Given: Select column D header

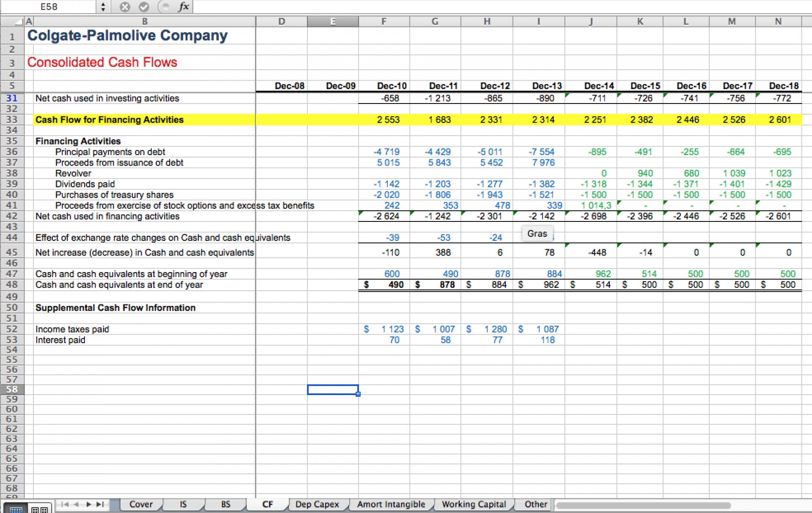Looking at the screenshot, I should (282, 21).
